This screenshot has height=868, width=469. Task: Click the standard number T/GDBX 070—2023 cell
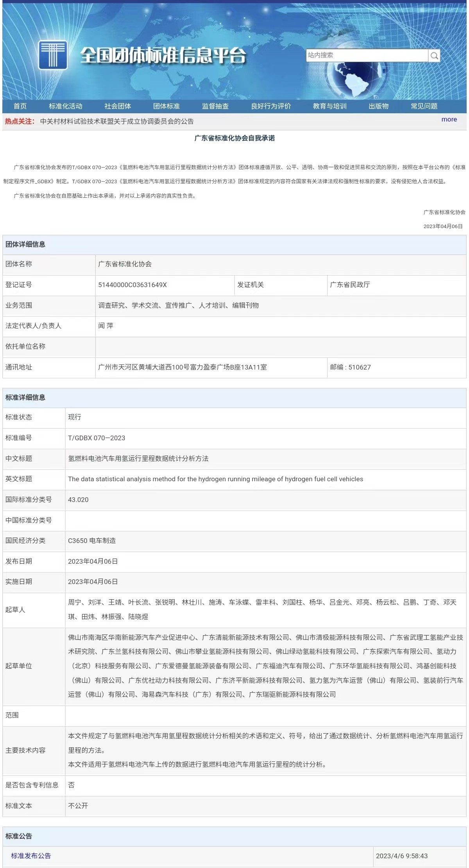point(97,438)
